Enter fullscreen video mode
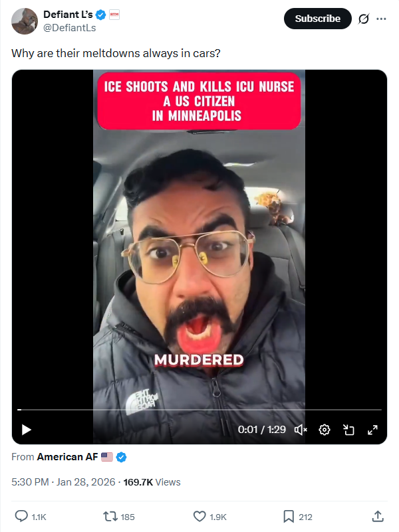 [372, 430]
